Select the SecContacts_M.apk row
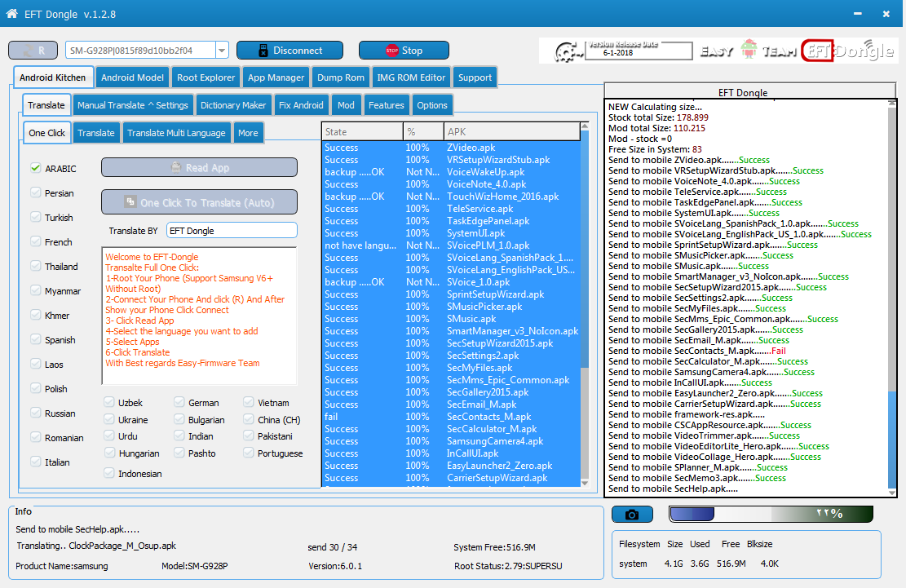 pyautogui.click(x=451, y=417)
